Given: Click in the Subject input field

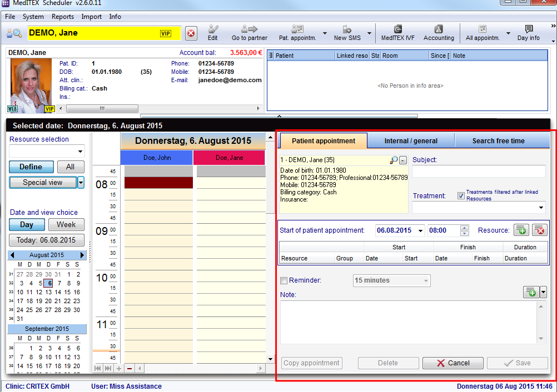Looking at the screenshot, I should pos(479,171).
